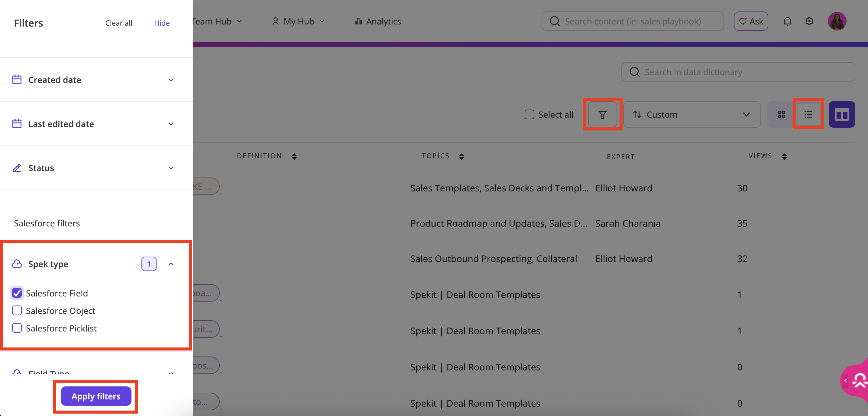Sort by Views column arrows
The image size is (868, 416).
[x=784, y=156]
